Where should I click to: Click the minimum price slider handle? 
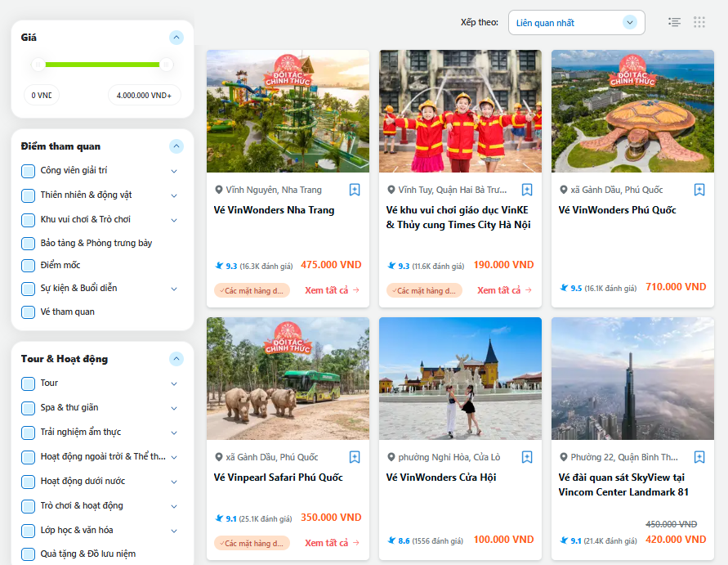(x=38, y=65)
